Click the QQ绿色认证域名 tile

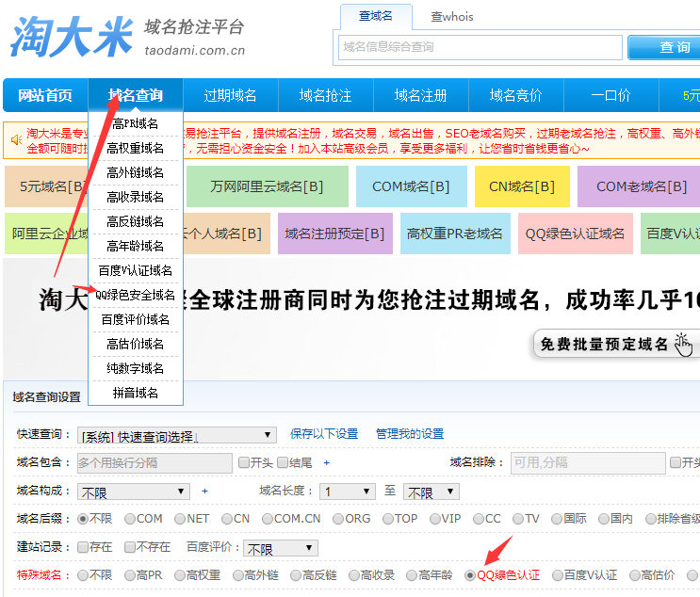pos(575,234)
